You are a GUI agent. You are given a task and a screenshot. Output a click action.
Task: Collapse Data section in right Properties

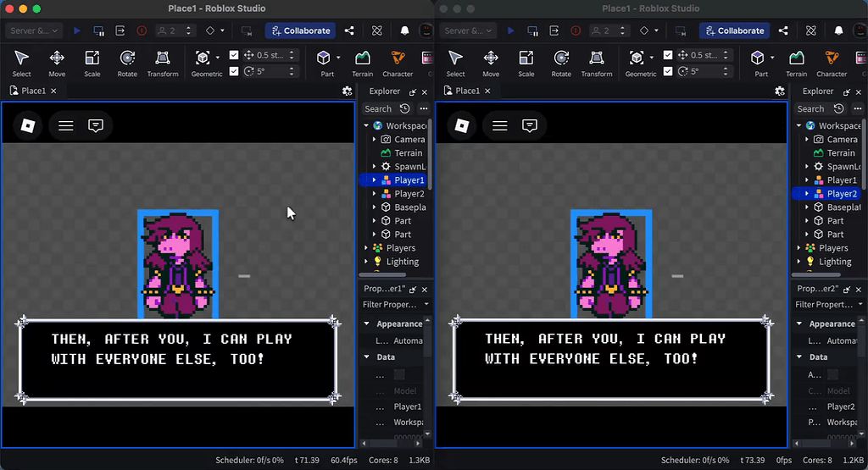click(798, 357)
